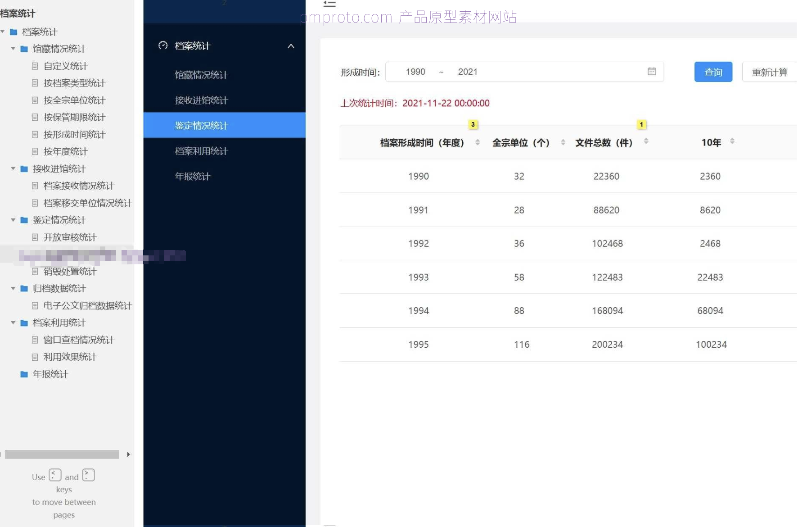Collapse the 档案统计 sidebar menu chevron
Viewport: 812px width, 527px height.
(x=291, y=46)
